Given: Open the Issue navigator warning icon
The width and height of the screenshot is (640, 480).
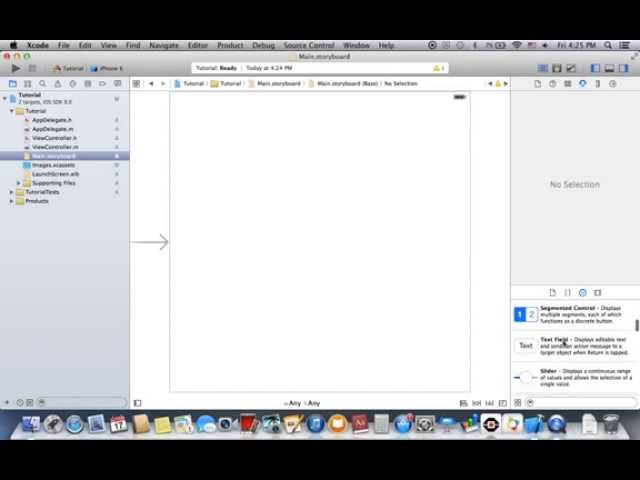Looking at the screenshot, I should [58, 84].
